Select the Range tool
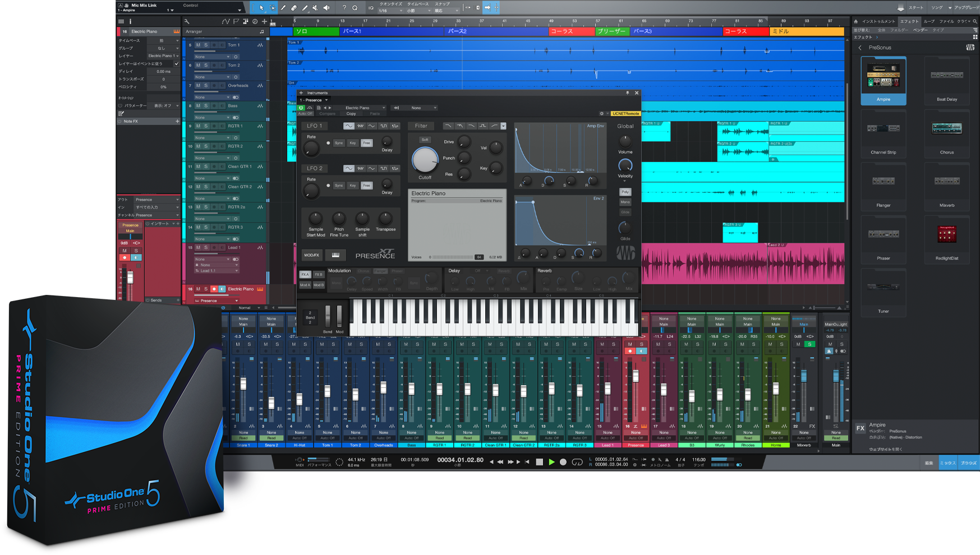This screenshot has height=555, width=980. [x=273, y=8]
